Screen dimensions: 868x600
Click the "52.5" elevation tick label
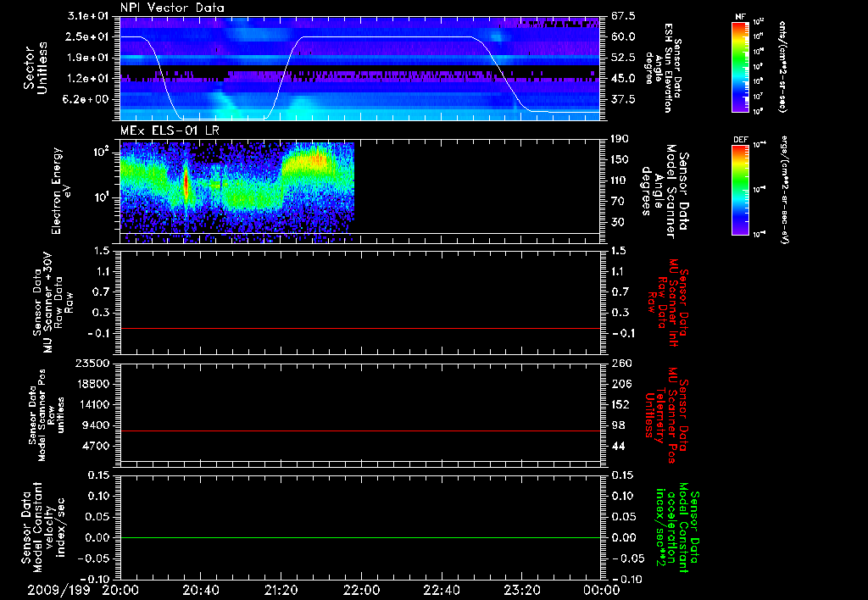tap(623, 58)
